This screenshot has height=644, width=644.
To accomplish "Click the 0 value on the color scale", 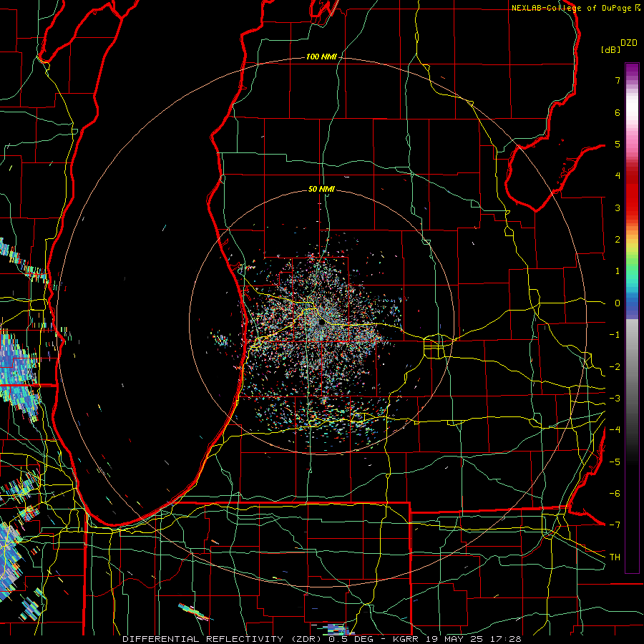I will [618, 303].
